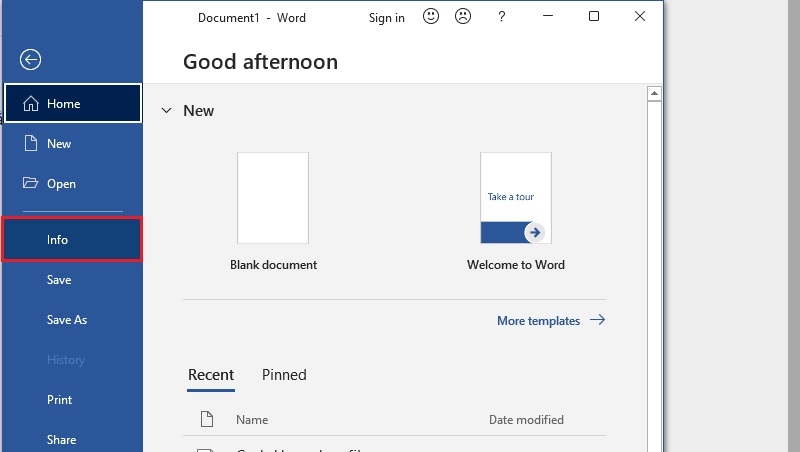The image size is (800, 452).
Task: Collapse the New section chevron
Action: pos(166,110)
